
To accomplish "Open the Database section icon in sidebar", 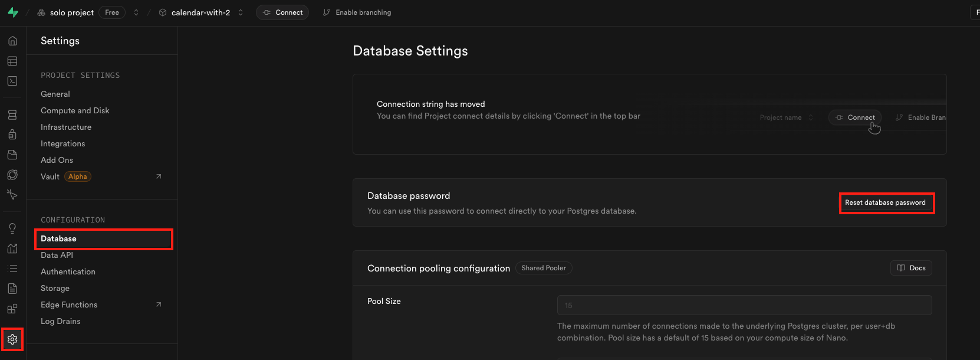I will (x=12, y=115).
